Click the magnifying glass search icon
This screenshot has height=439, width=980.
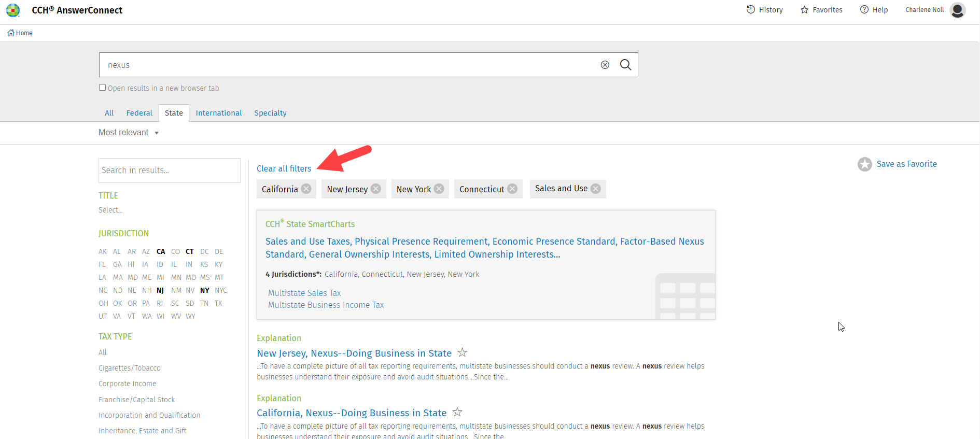(x=626, y=65)
